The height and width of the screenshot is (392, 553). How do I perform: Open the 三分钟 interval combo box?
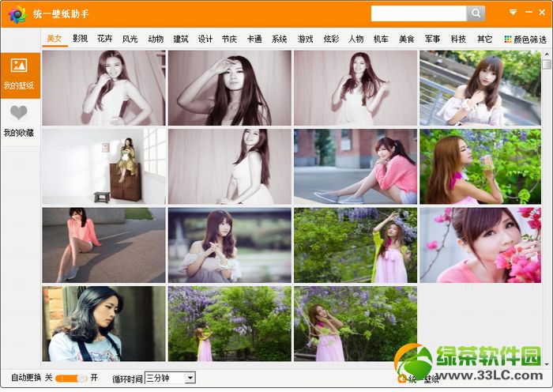click(170, 378)
